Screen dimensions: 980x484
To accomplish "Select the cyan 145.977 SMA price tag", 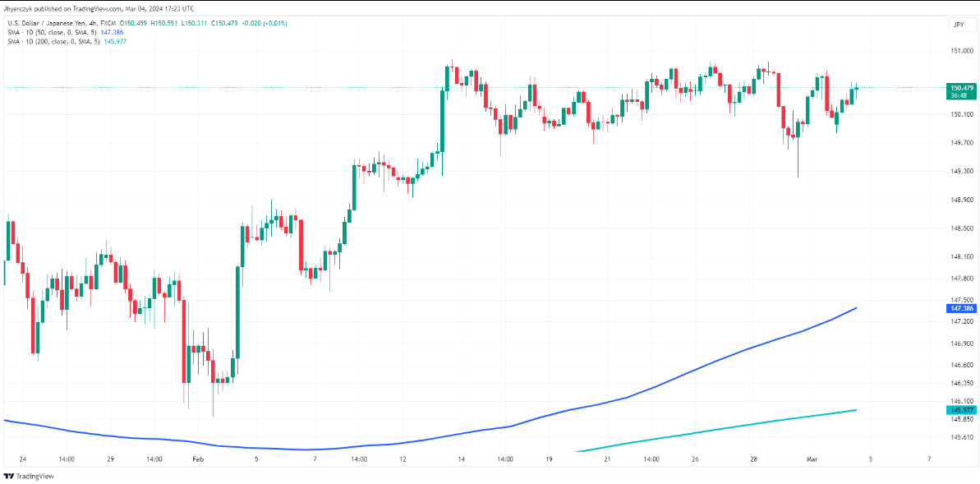I will [961, 410].
